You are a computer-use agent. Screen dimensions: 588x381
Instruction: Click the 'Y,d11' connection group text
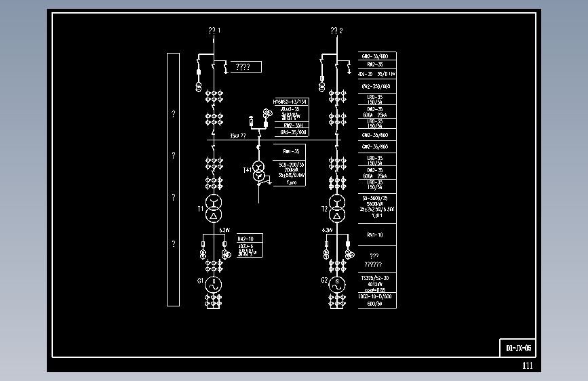coord(377,216)
